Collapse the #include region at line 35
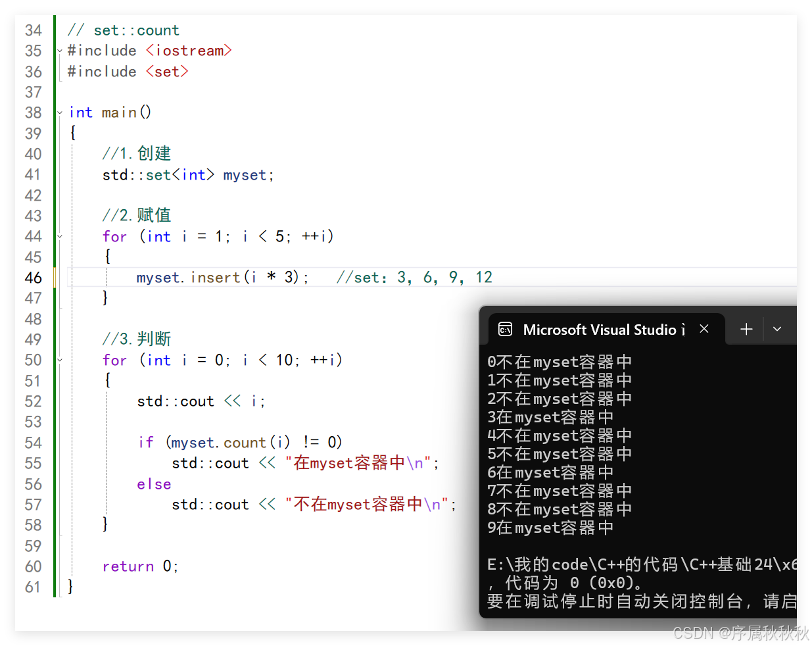The width and height of the screenshot is (812, 646). pos(59,51)
